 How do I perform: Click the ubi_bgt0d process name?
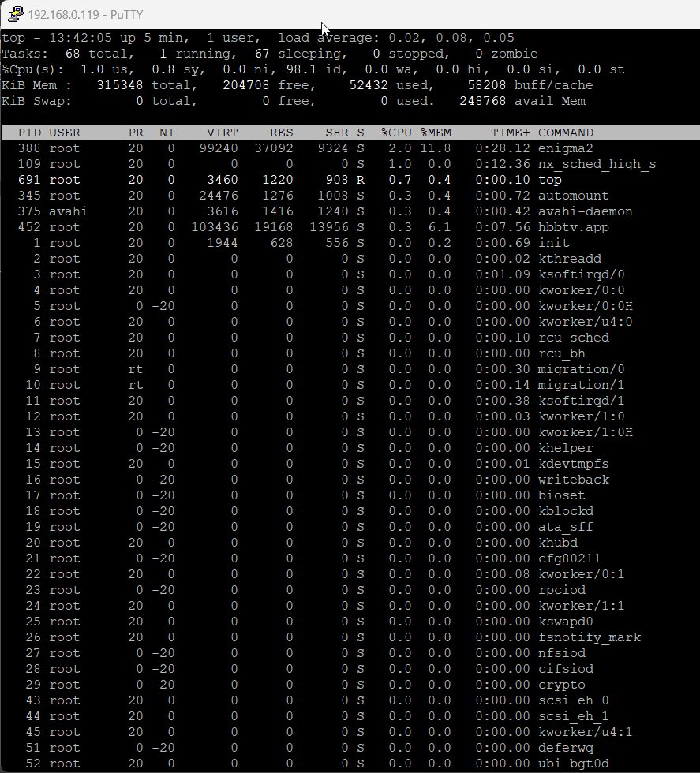(x=574, y=764)
